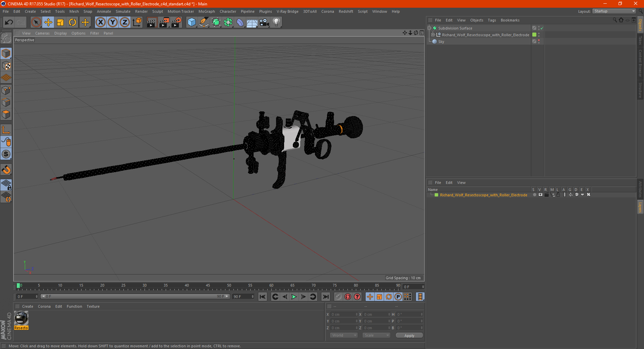Render the active view
The image size is (644, 349).
[x=152, y=22]
